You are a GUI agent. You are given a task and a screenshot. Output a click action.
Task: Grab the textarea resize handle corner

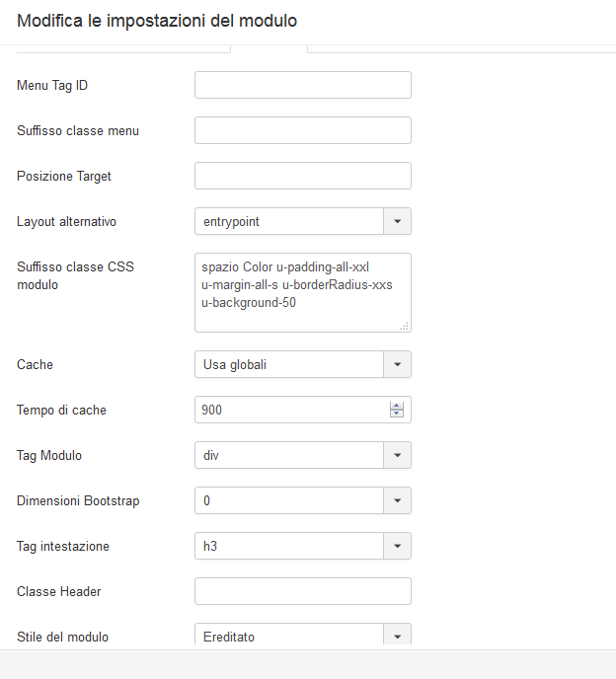(x=404, y=326)
